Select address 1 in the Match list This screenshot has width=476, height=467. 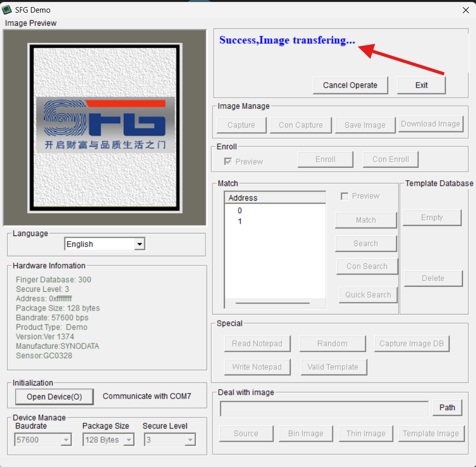240,221
